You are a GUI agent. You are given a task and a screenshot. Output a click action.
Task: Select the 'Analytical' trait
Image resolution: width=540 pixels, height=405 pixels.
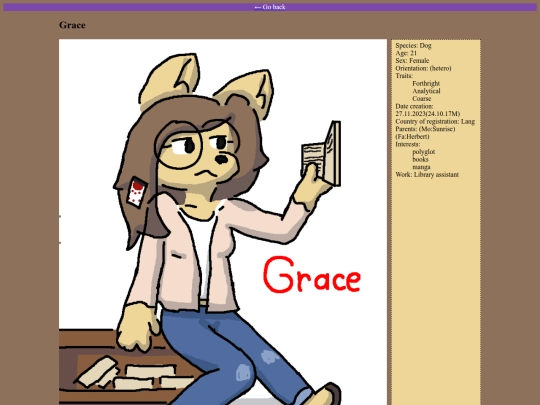pyautogui.click(x=426, y=91)
